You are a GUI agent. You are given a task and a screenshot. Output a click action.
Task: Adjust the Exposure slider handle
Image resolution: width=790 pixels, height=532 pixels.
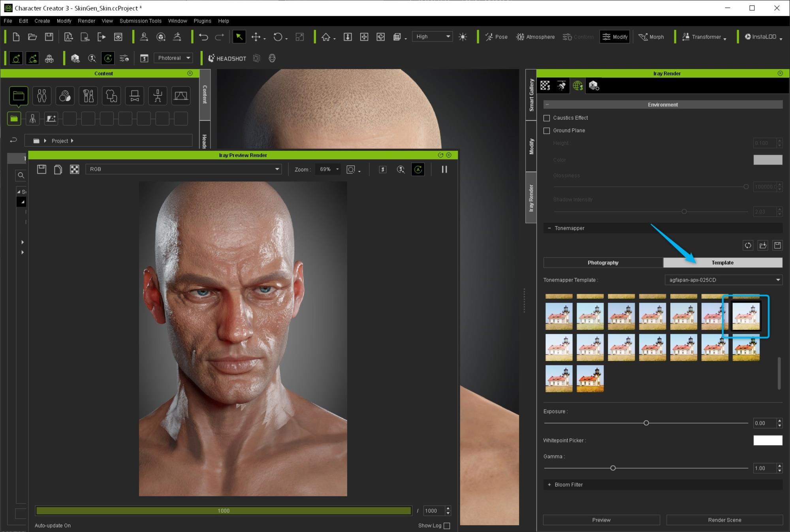tap(646, 423)
